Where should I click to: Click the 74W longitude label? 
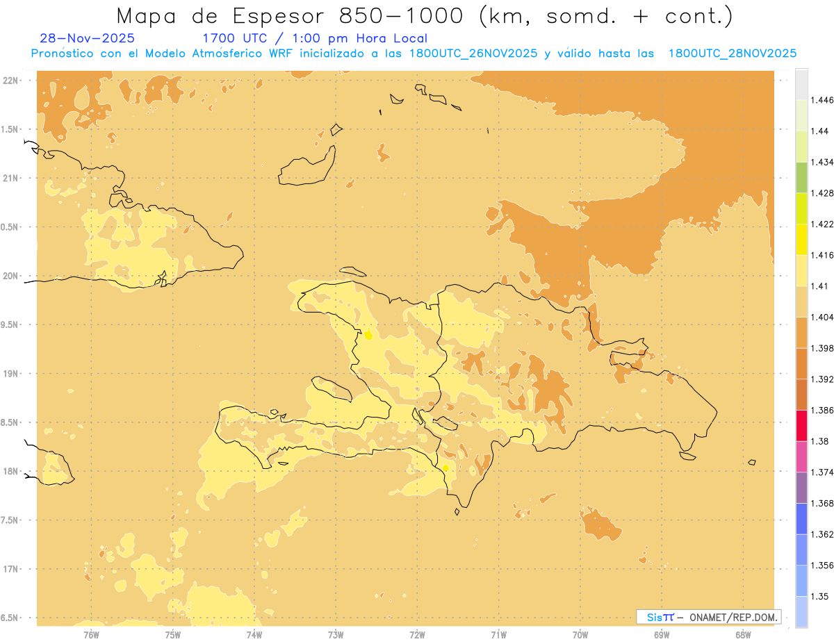click(x=254, y=634)
